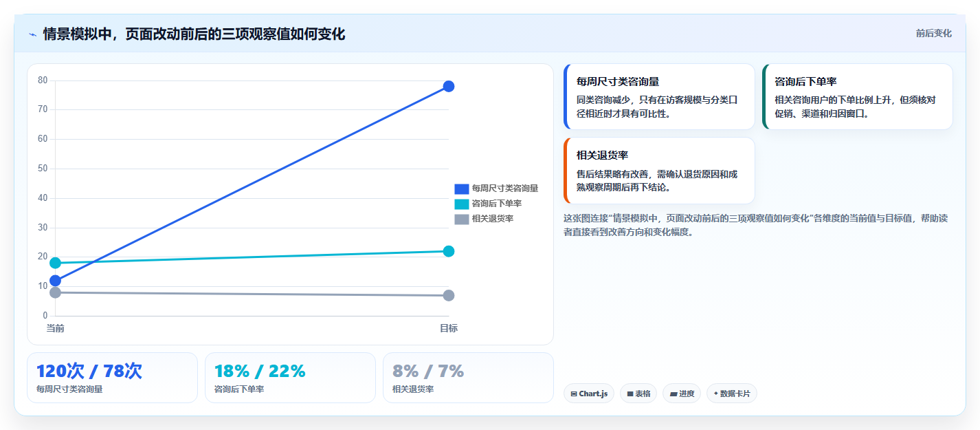Viewport: 980px width, 430px height.
Task: Click the 18% / 22% stat value
Action: (x=260, y=371)
